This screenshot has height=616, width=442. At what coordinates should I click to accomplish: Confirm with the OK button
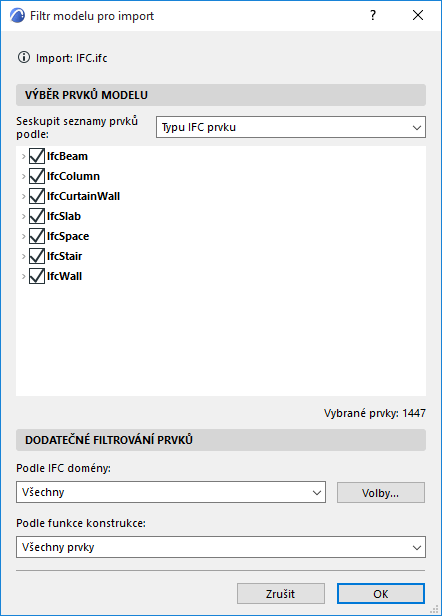pos(381,594)
